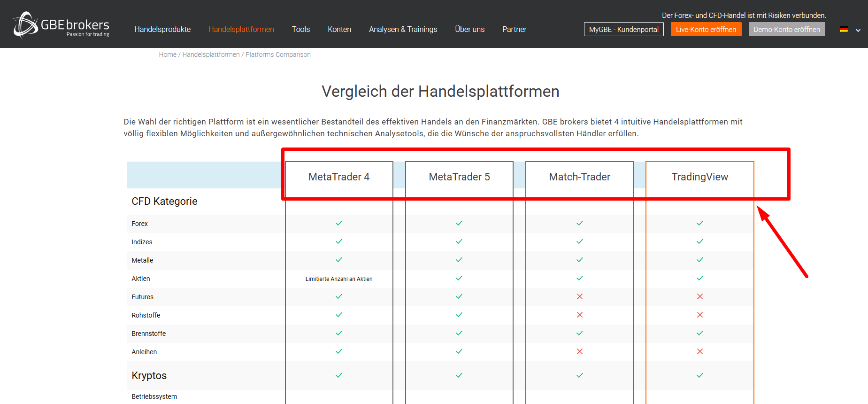The image size is (868, 404).
Task: Open Handelsplattformen breadcrumb link
Action: pos(211,54)
